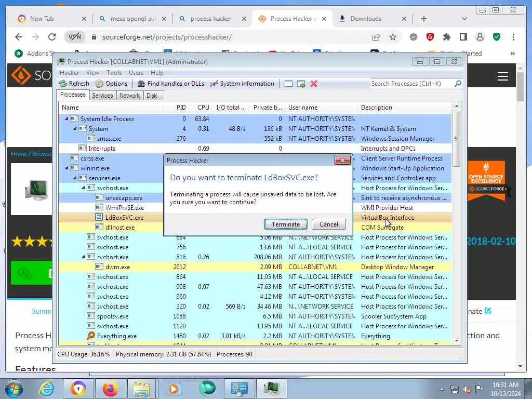Click the process list scroll-down arrow

point(457,341)
